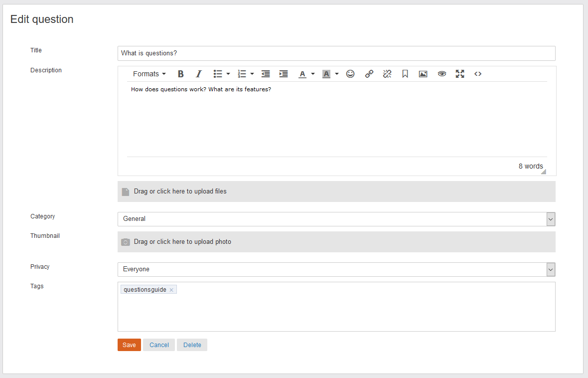View the HTML source code
The height and width of the screenshot is (378, 588).
478,74
